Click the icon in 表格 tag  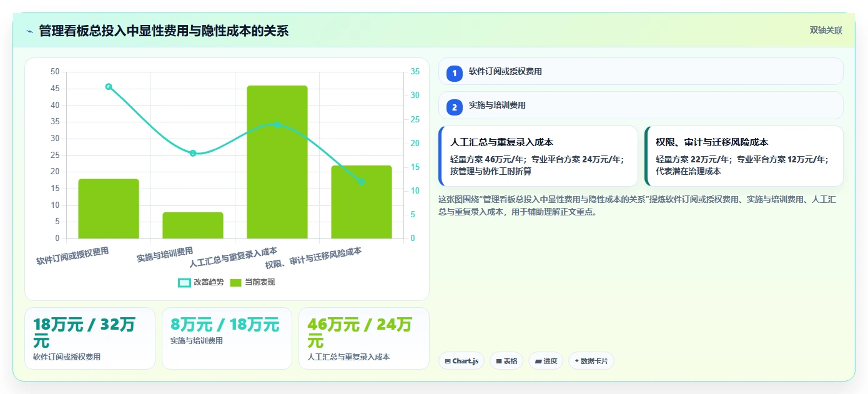498,361
